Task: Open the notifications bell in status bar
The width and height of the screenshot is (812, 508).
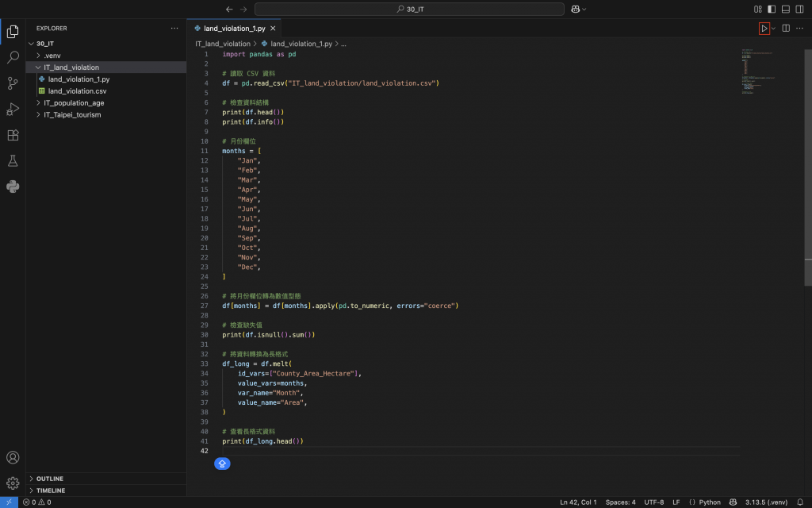Action: click(802, 502)
